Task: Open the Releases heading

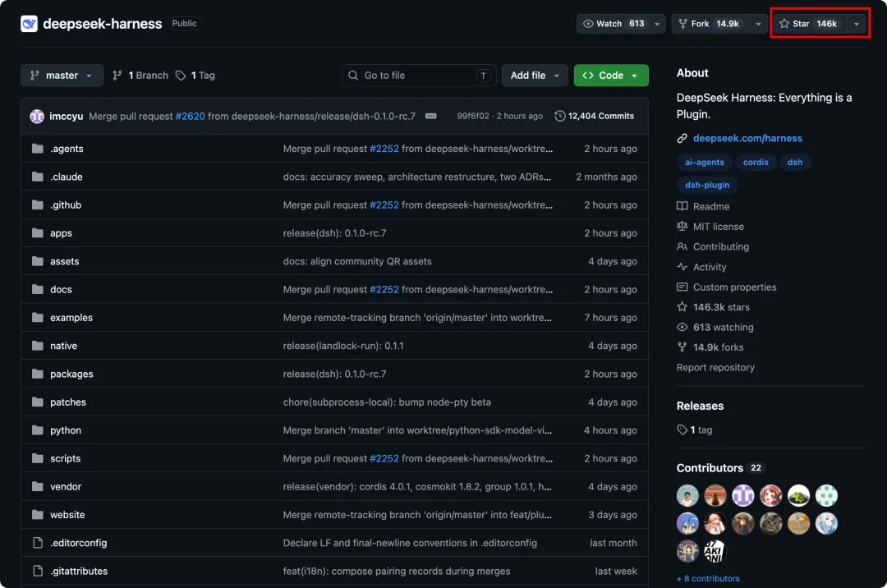Action: 700,406
